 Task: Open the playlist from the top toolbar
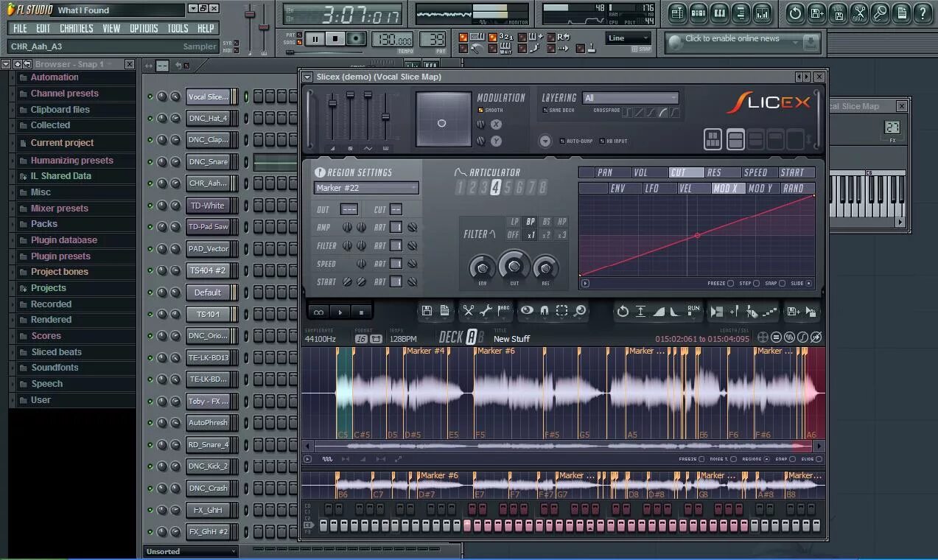point(678,13)
